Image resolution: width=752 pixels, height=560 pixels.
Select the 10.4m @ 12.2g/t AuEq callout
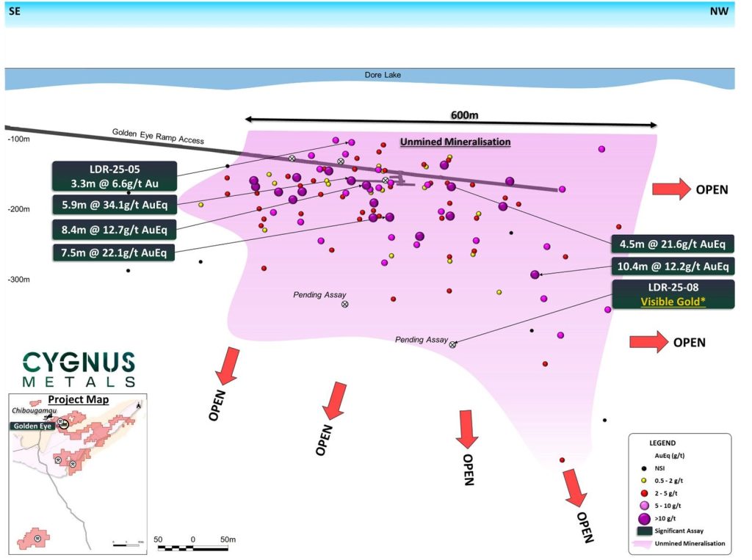click(x=672, y=266)
